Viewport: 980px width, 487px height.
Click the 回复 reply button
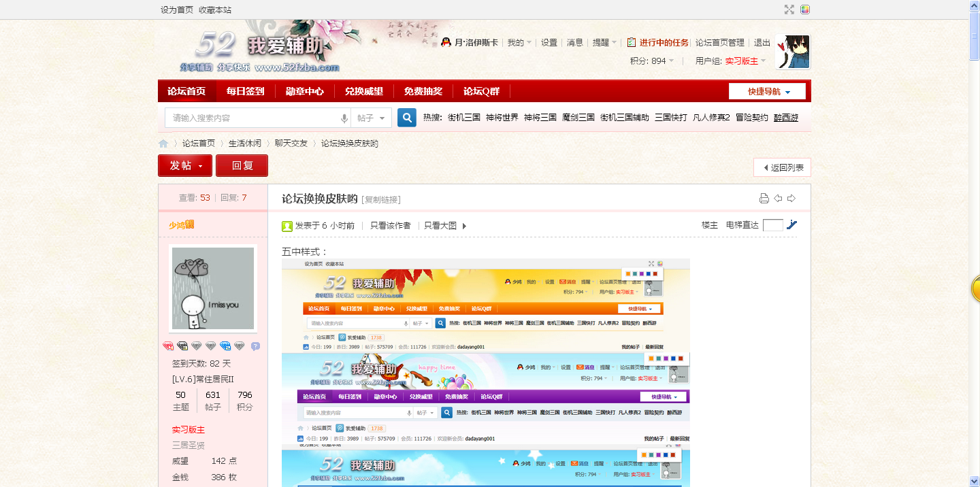pyautogui.click(x=242, y=165)
